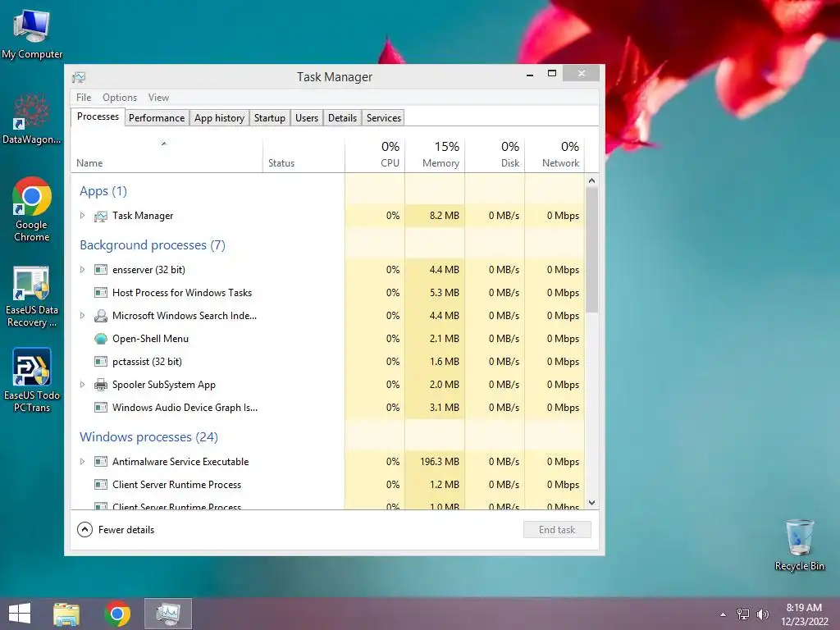Open File Explorer from the taskbar

click(66, 614)
